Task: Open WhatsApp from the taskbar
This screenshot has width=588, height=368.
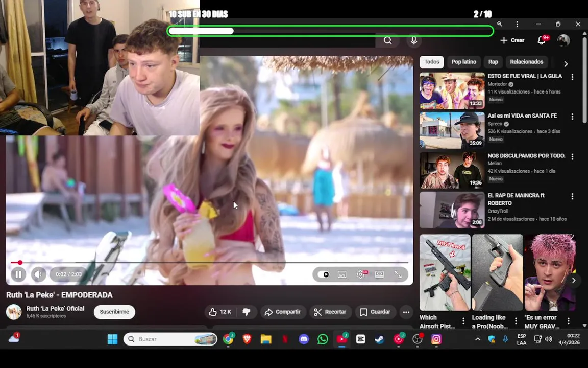Action: point(323,339)
